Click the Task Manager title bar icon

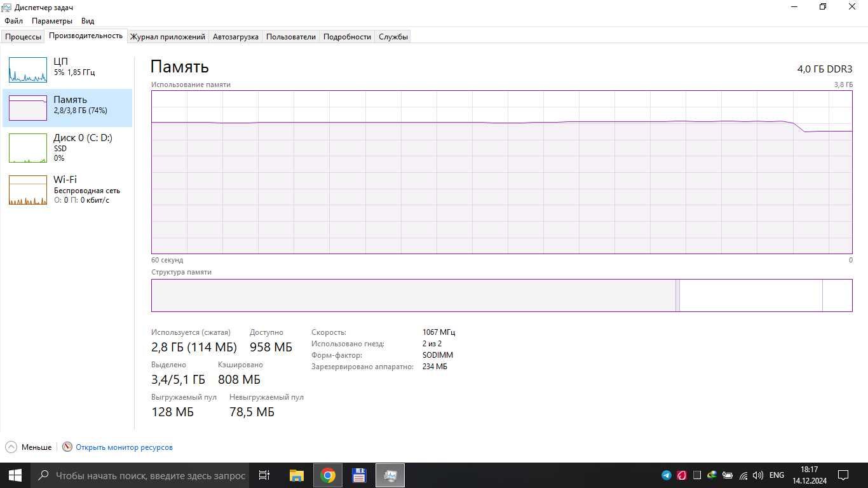point(6,7)
